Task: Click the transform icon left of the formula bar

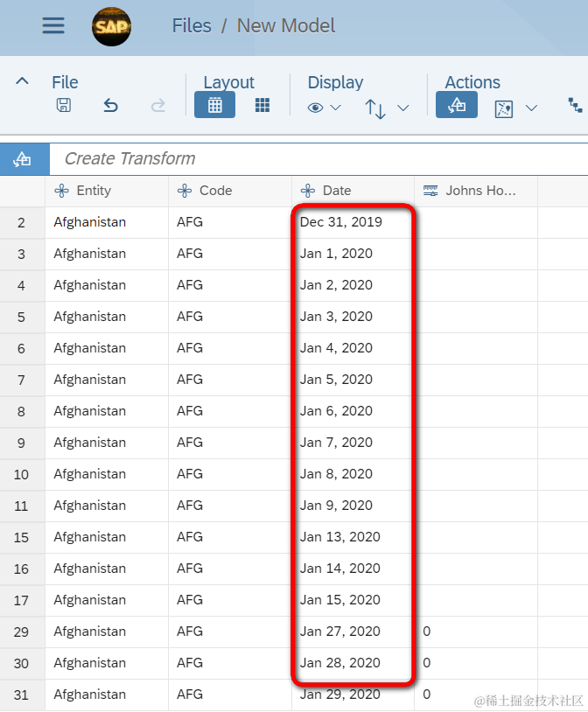Action: [24, 159]
